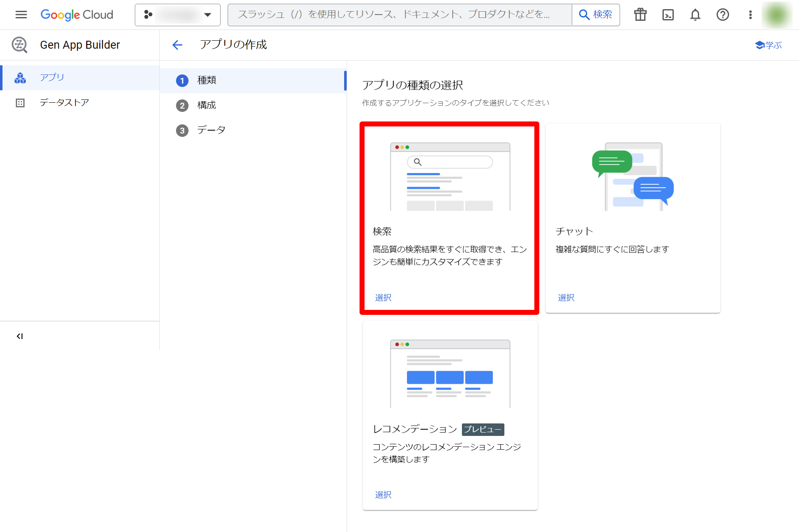Activate Cloud Shell terminal icon
This screenshot has height=532, width=799.
point(667,15)
